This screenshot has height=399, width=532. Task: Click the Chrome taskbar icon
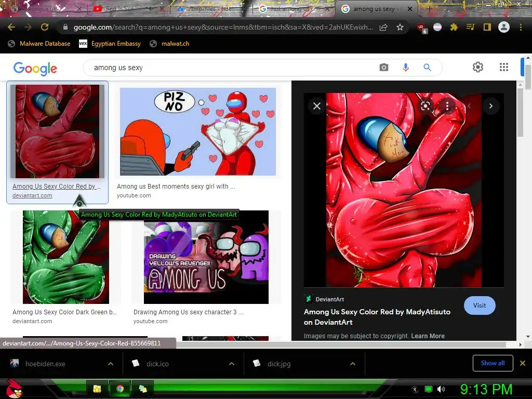(120, 389)
